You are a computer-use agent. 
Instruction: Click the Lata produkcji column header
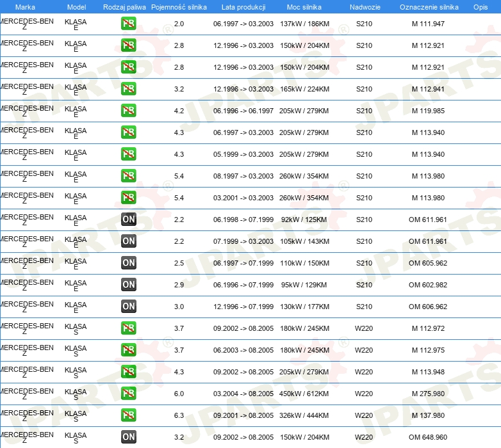(x=243, y=6)
